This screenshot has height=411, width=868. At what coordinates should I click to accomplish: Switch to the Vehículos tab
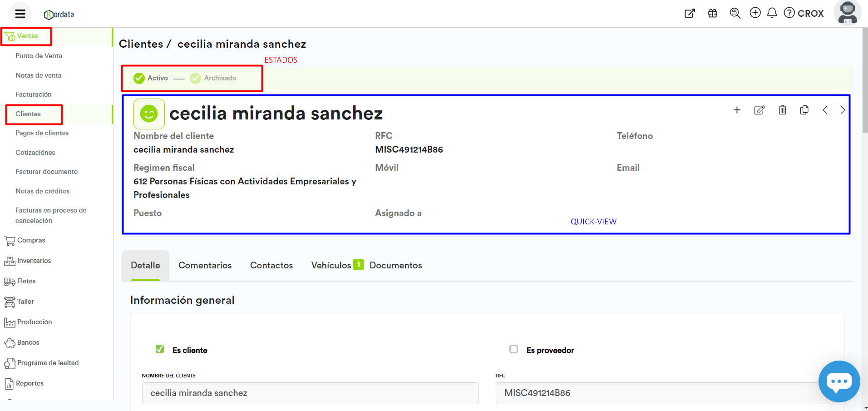coord(331,265)
